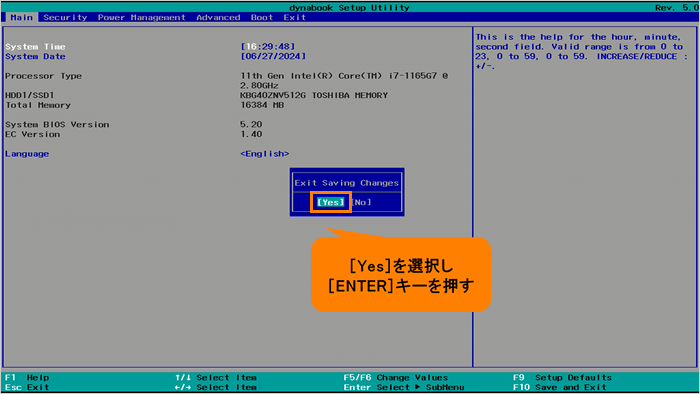The height and width of the screenshot is (394, 700).
Task: Click the System Date label
Action: click(x=35, y=56)
